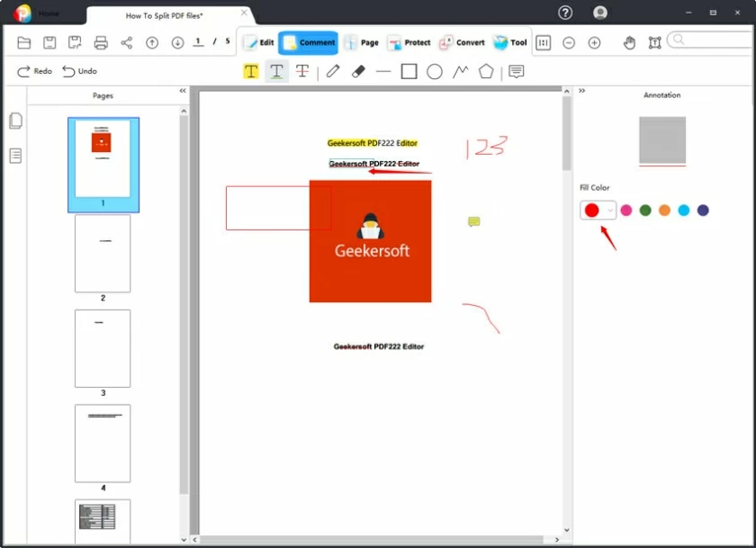Collapse the Pages panel
Image resolution: width=756 pixels, height=548 pixels.
(181, 90)
